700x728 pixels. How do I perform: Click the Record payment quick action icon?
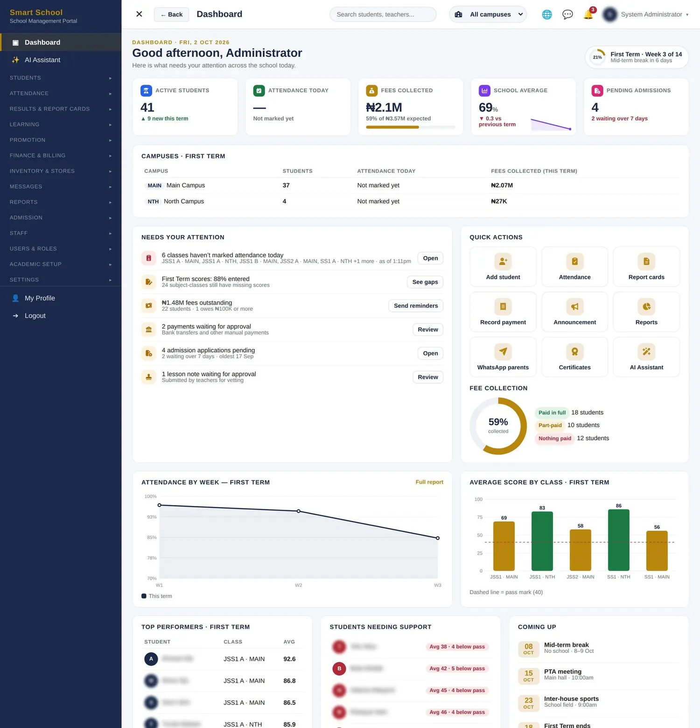503,307
